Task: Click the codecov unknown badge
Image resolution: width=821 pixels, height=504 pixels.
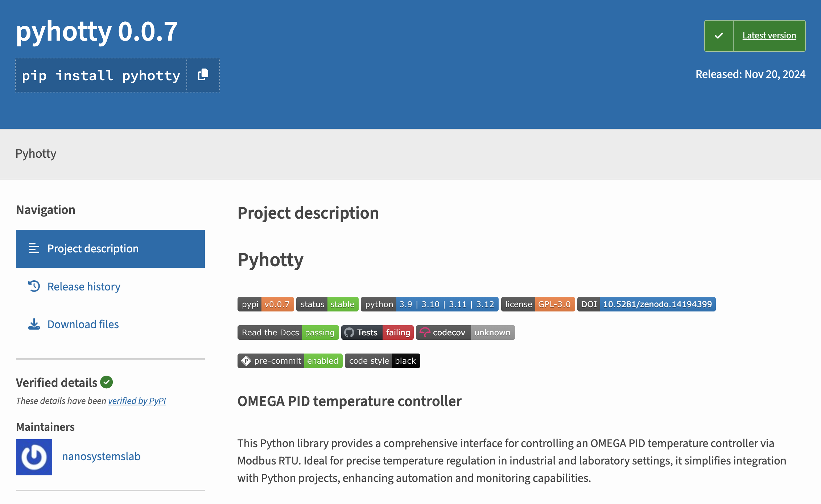Action: click(x=465, y=332)
